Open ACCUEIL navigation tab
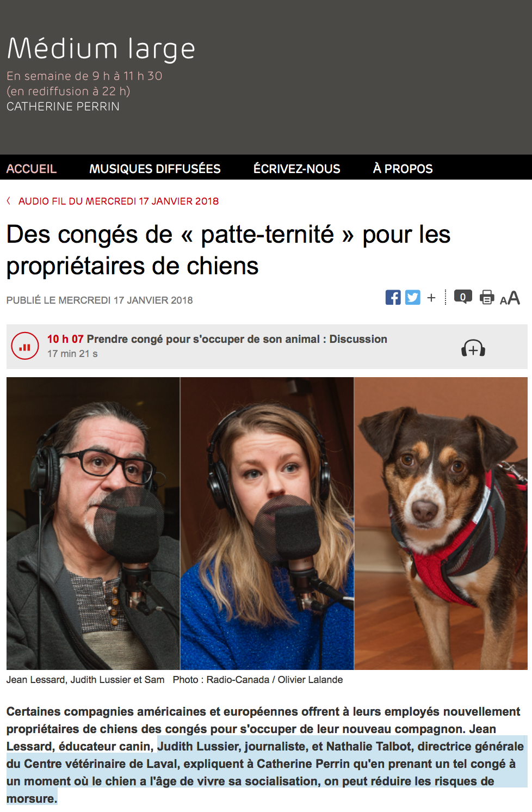 click(32, 169)
